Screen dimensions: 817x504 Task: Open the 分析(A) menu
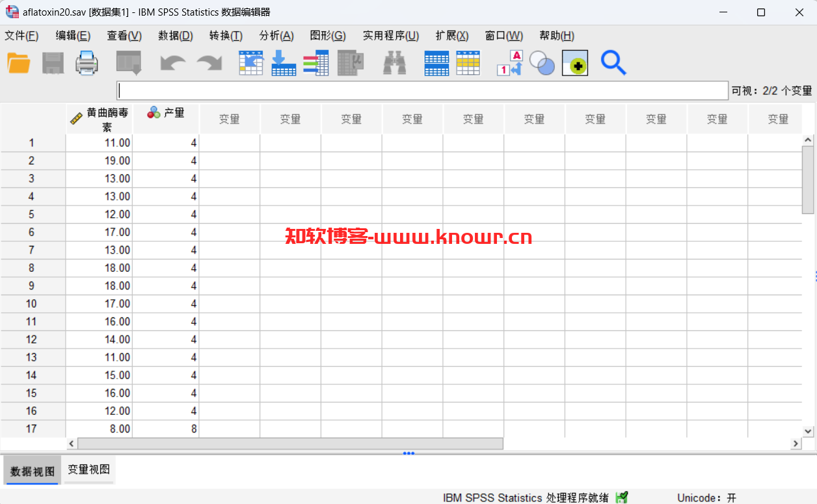coord(276,36)
